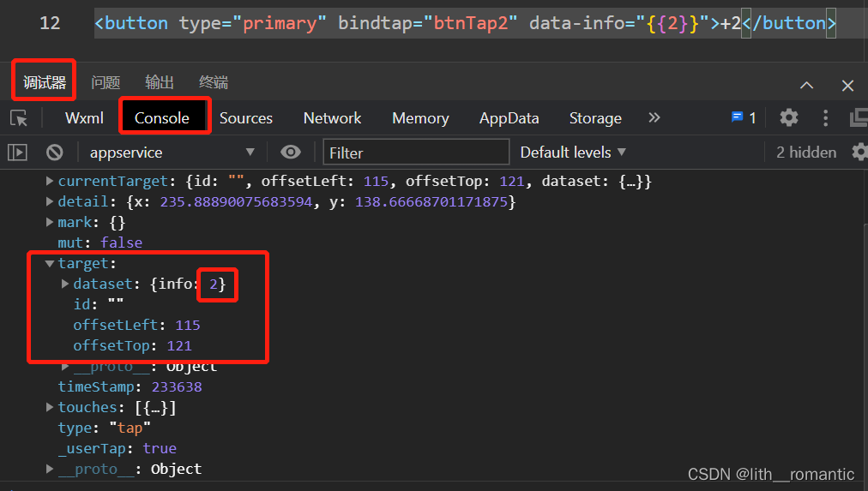Click the timeStamp value 233638
Viewport: 868px width, 491px height.
pos(177,386)
